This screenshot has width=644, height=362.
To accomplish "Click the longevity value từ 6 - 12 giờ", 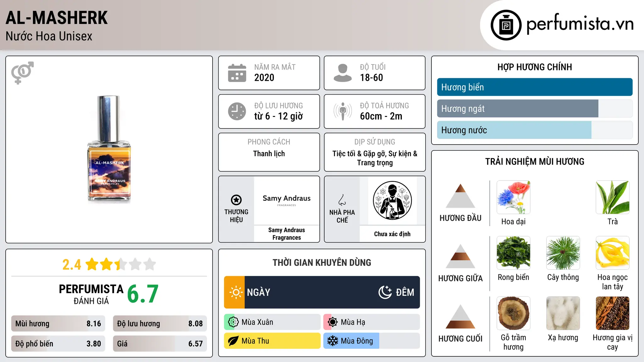I will [279, 116].
